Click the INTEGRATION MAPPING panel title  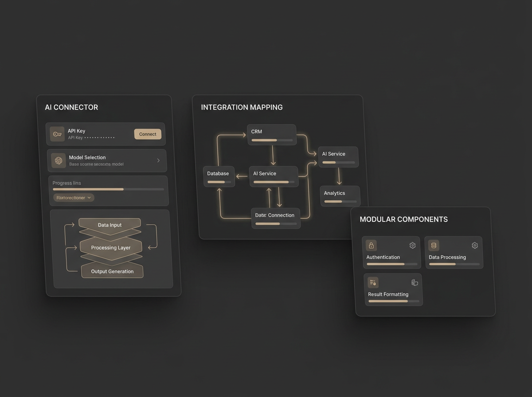point(242,107)
